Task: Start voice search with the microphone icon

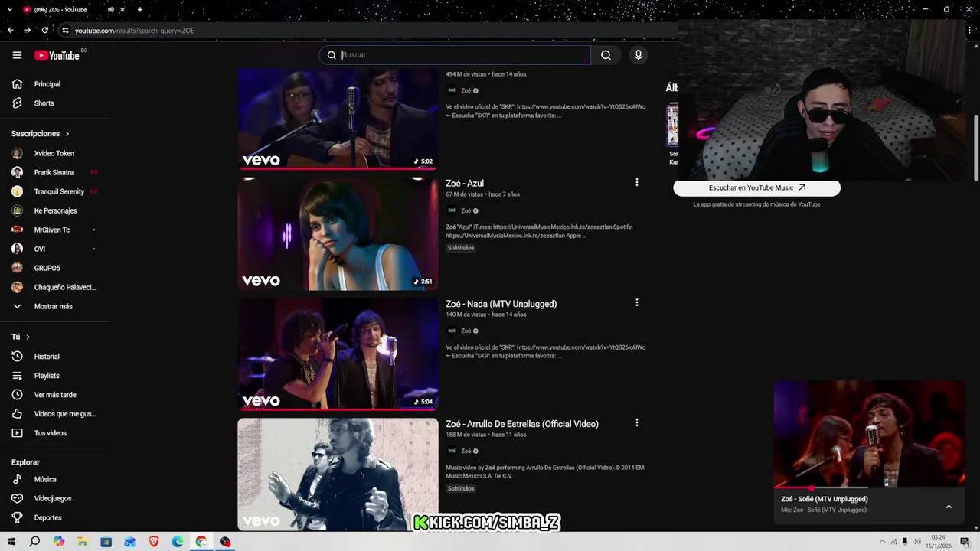Action: click(638, 55)
